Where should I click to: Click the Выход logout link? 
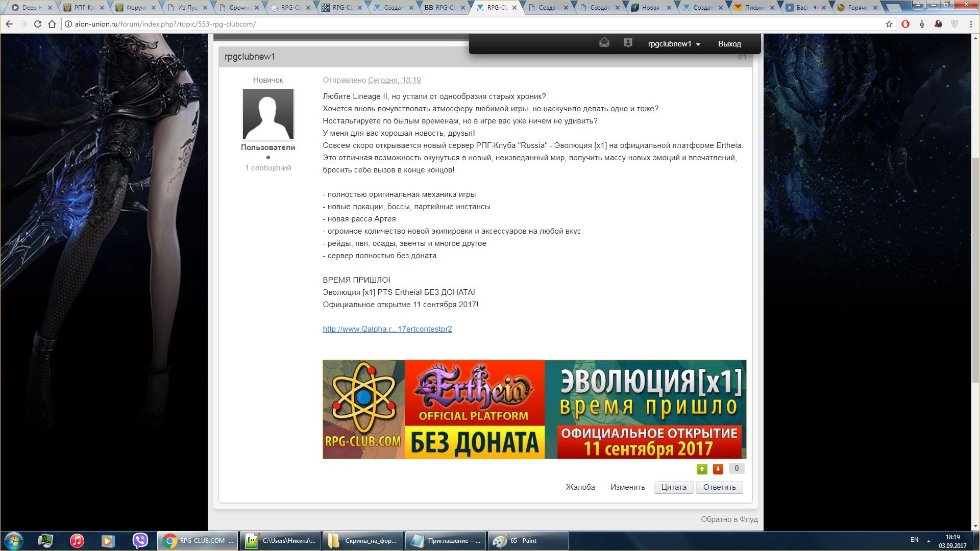coord(729,44)
